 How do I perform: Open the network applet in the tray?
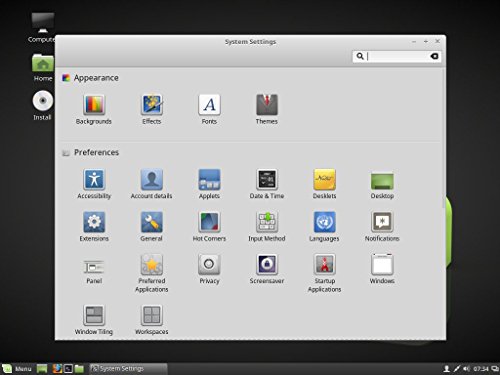(456, 369)
